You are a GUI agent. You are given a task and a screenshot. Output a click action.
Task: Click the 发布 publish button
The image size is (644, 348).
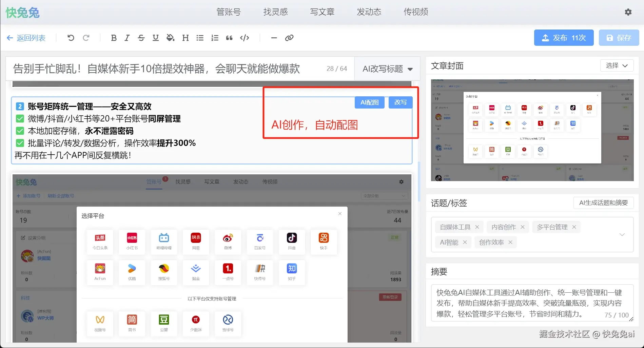click(563, 38)
